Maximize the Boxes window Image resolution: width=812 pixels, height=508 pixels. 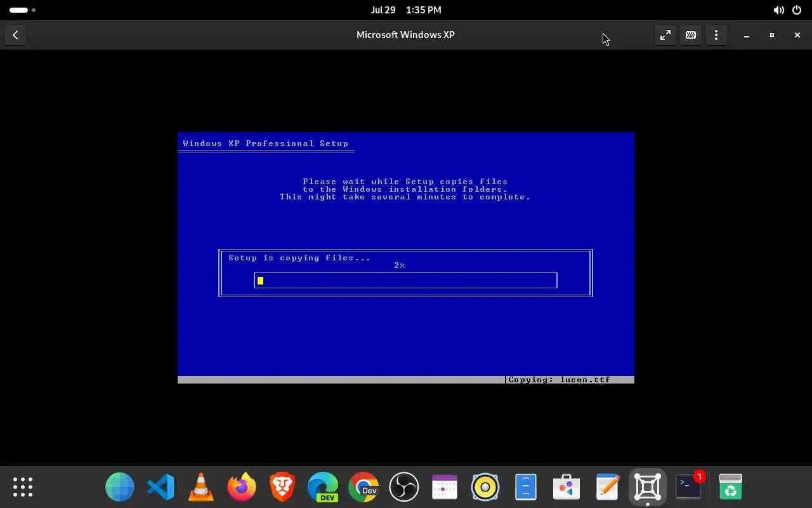pyautogui.click(x=772, y=35)
